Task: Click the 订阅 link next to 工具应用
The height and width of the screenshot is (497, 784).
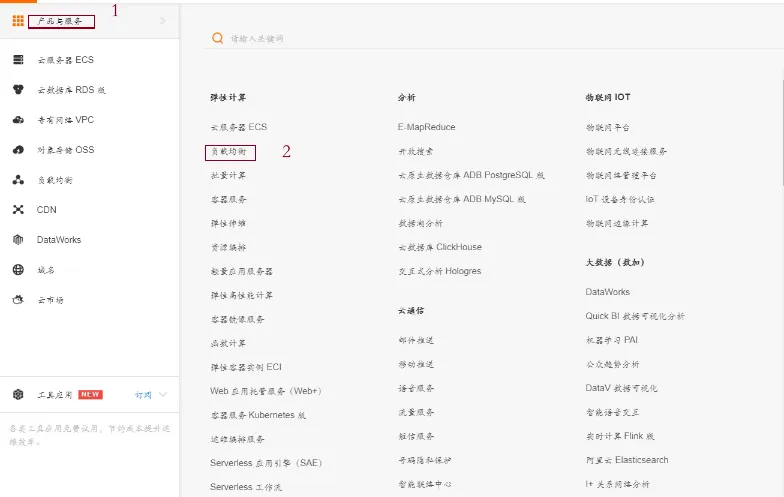Action: pos(143,395)
